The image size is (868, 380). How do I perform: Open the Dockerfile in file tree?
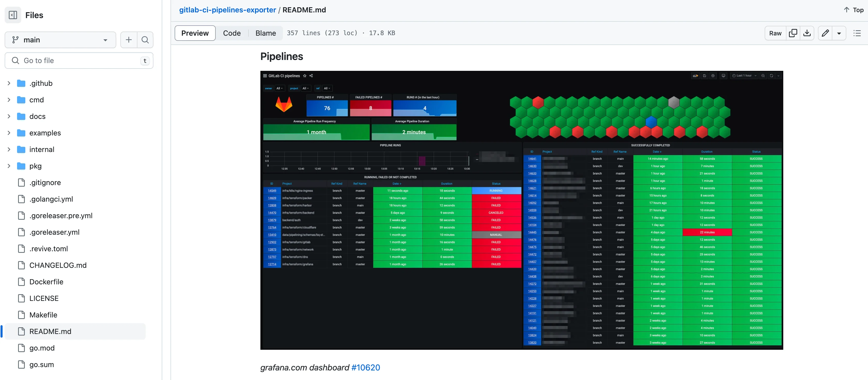[46, 282]
